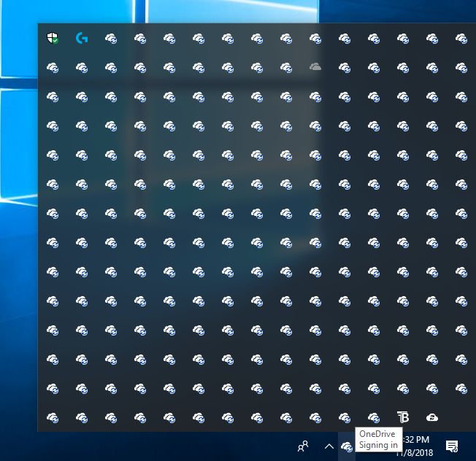Collapse hidden icons with the taskbar chevron
Image resolution: width=476 pixels, height=461 pixels.
click(329, 446)
